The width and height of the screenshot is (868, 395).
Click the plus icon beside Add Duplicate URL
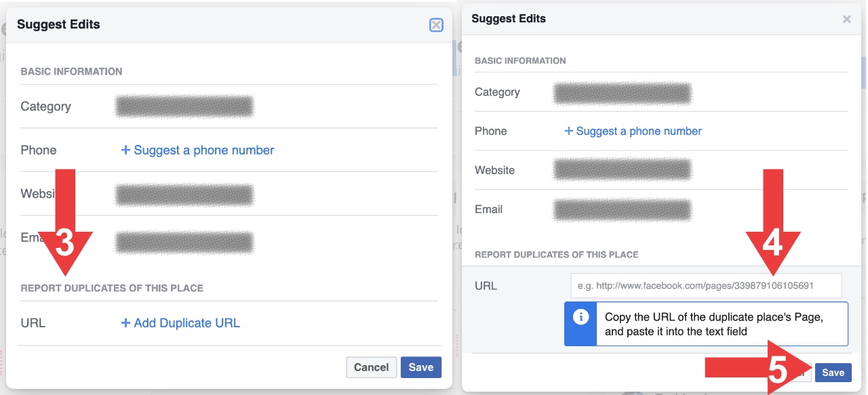click(125, 323)
